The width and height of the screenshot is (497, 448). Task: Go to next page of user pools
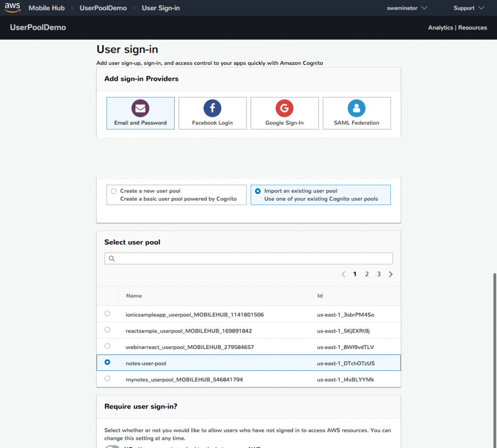click(391, 274)
